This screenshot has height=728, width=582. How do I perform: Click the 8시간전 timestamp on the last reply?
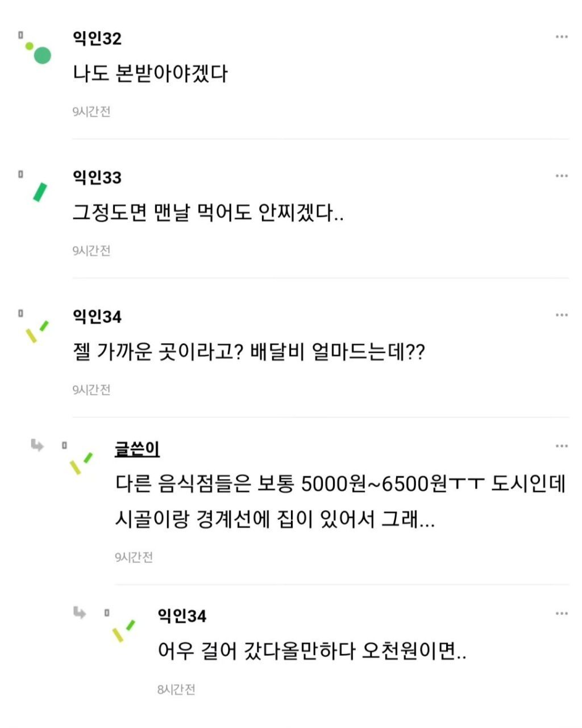click(176, 690)
